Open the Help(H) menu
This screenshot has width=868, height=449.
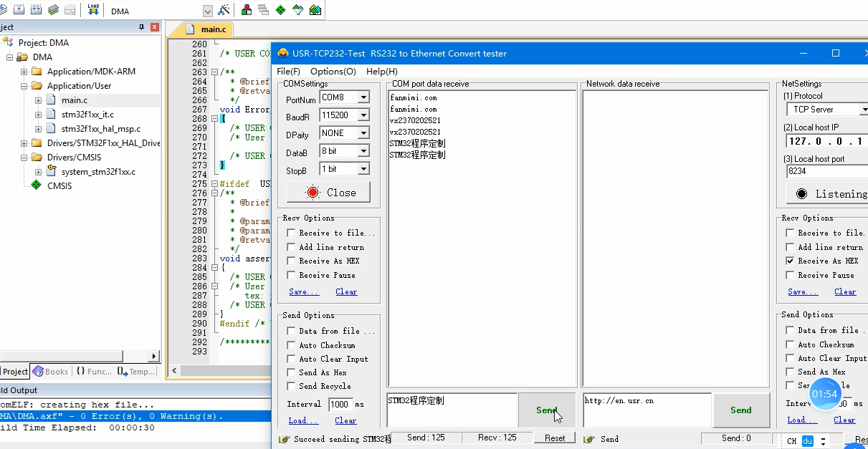click(x=382, y=72)
